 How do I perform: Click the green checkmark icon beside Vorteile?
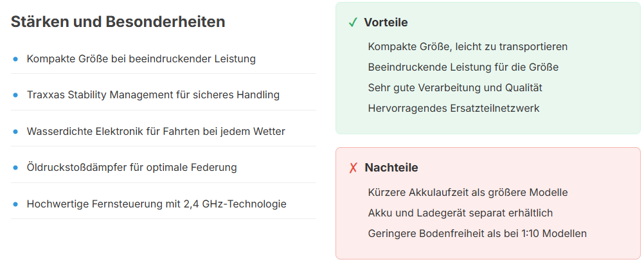pos(353,22)
